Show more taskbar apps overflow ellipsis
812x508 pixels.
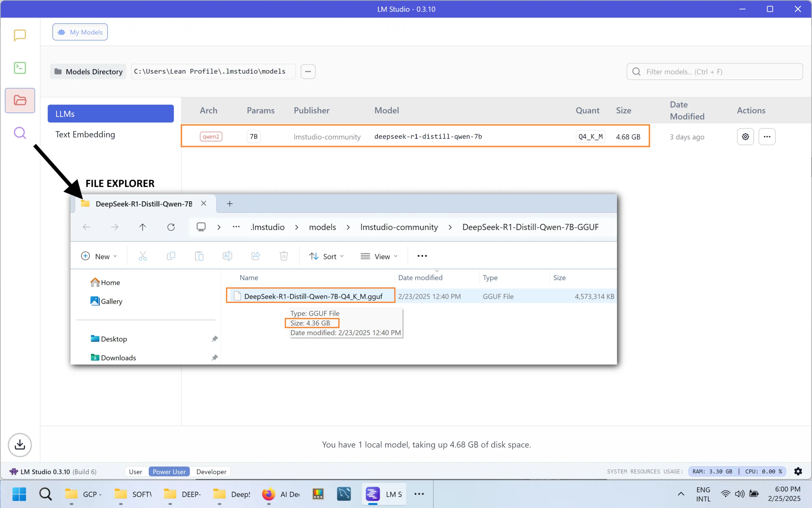[x=419, y=494]
